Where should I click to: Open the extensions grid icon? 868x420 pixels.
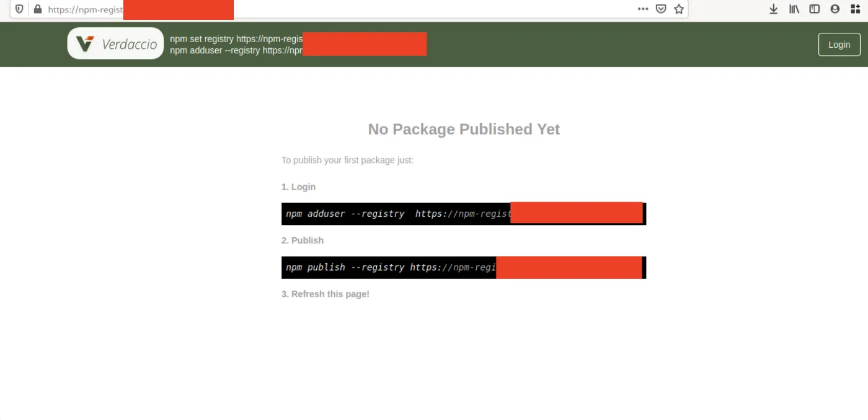tap(856, 9)
